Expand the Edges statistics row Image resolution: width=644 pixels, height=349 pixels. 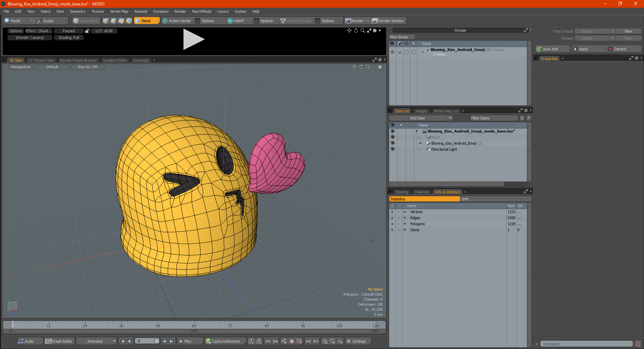[x=405, y=218]
